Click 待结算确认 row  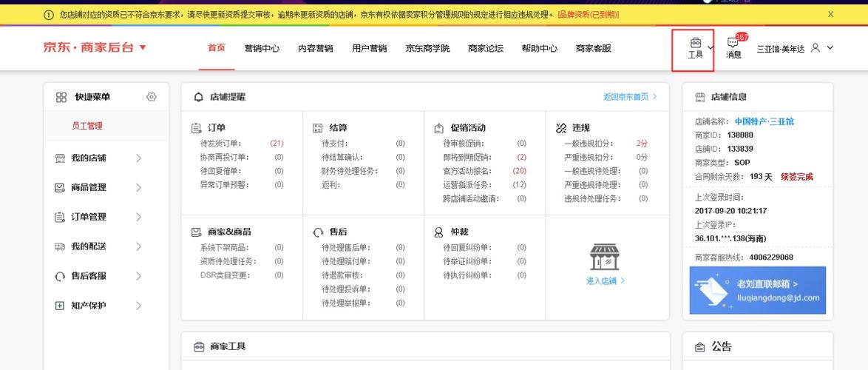point(363,158)
